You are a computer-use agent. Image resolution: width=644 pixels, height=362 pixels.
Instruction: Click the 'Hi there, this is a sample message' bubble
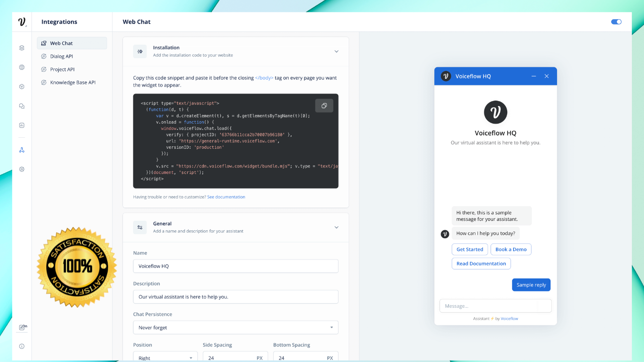492,216
